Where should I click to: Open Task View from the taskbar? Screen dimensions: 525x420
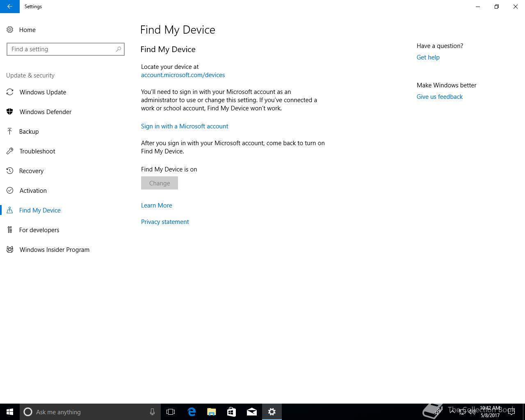[171, 412]
